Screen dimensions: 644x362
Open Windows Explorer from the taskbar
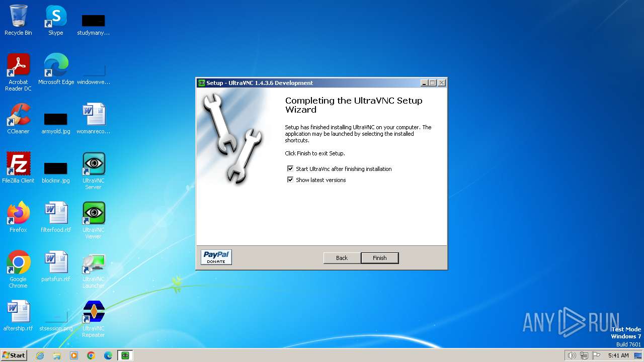coord(57,355)
